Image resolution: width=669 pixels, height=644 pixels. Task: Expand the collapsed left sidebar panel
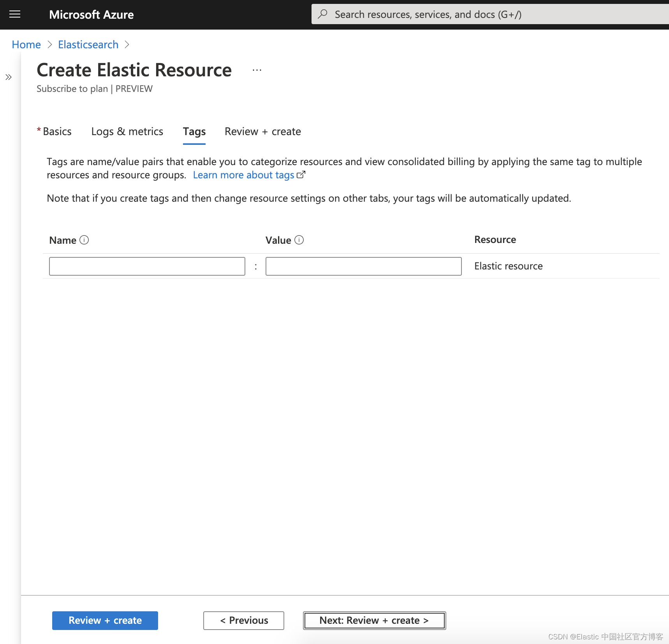pos(9,77)
